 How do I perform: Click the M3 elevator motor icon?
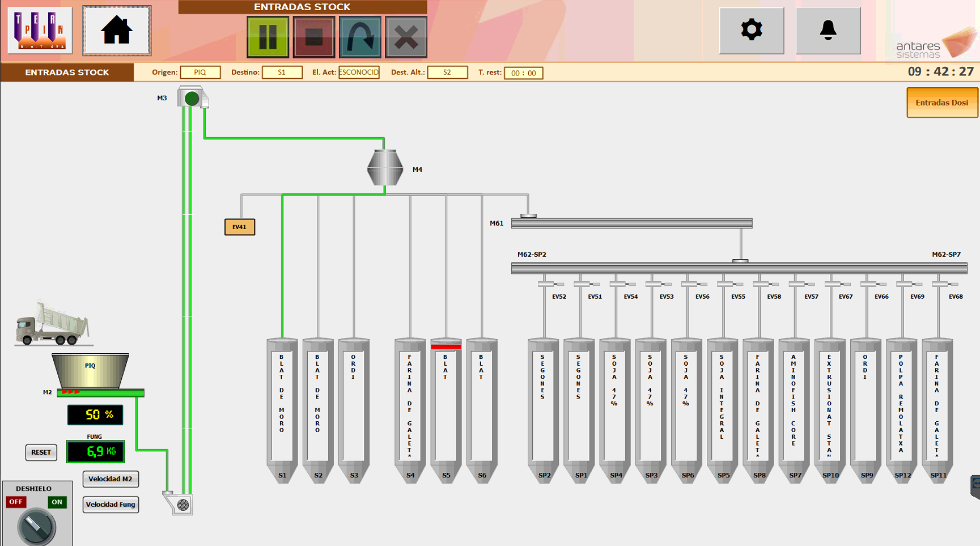pyautogui.click(x=192, y=98)
